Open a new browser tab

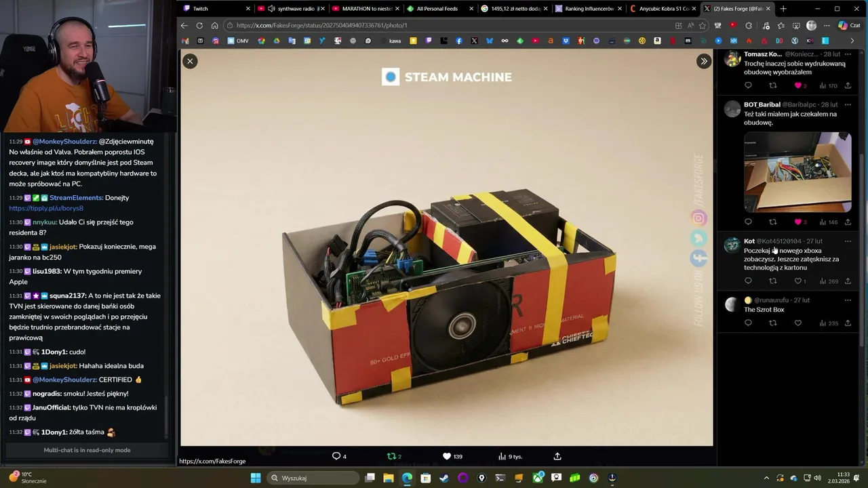click(783, 9)
